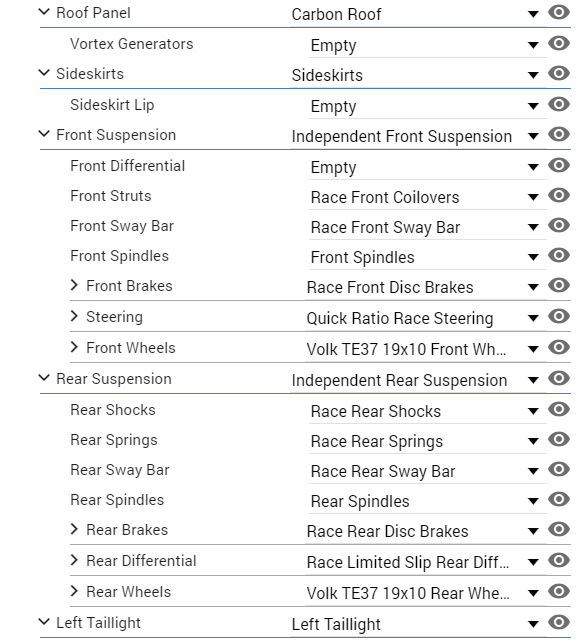Select the Front Spindles label
Image resolution: width=583 pixels, height=643 pixels.
119,256
